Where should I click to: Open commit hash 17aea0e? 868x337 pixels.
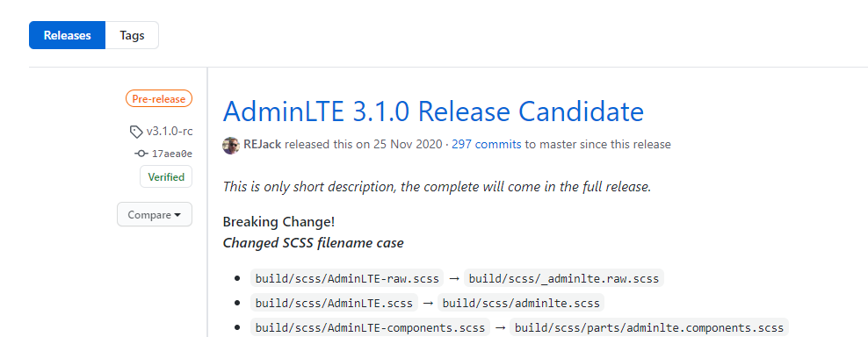(x=172, y=154)
